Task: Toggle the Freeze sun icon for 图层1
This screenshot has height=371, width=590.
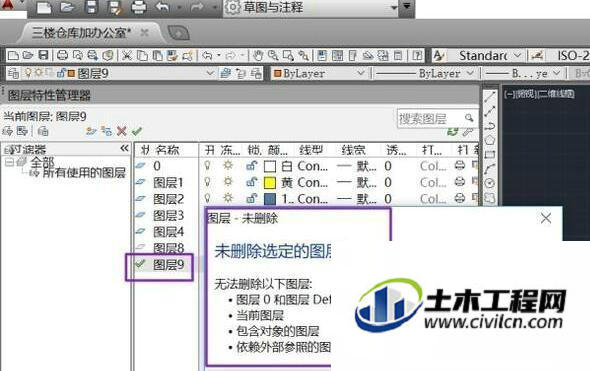Action: 228,182
